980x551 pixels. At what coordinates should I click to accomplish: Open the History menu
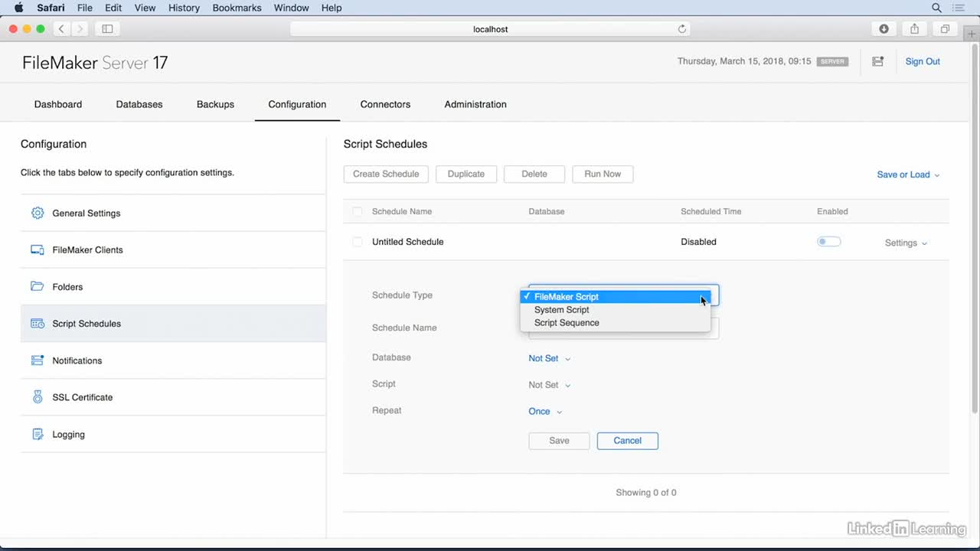pos(184,8)
